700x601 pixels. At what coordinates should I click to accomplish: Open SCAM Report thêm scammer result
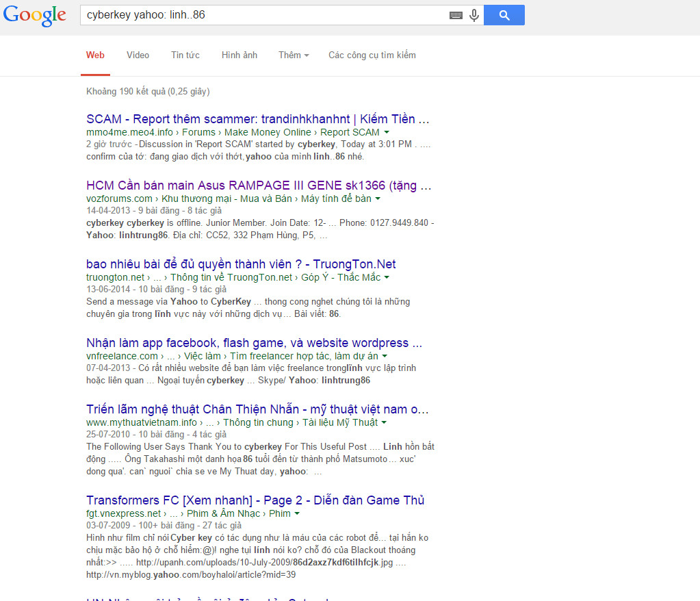pyautogui.click(x=257, y=119)
